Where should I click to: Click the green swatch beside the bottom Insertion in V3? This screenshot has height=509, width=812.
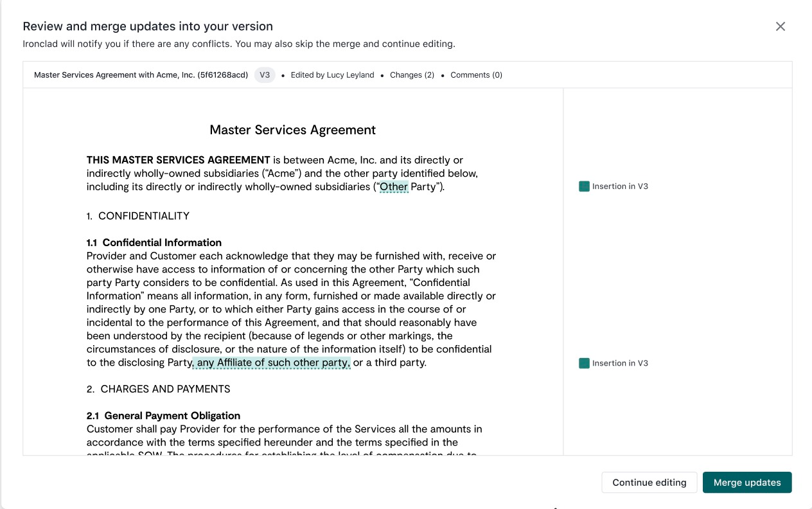point(584,363)
